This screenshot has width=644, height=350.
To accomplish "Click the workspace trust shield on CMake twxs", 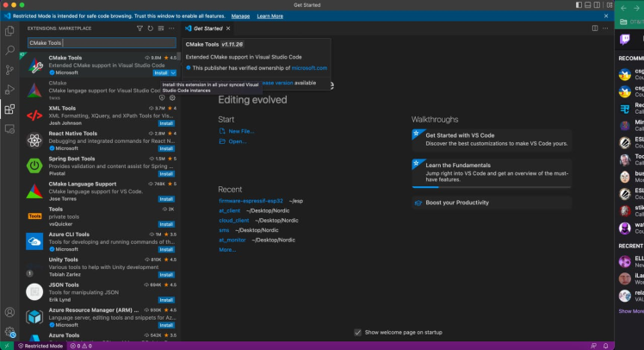I will tap(162, 98).
